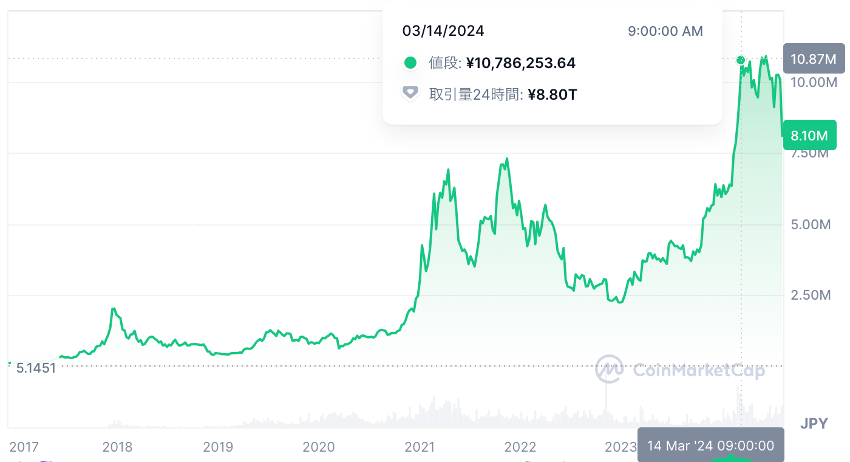Select 2019 on the time axis
This screenshot has height=462, width=850.
[x=218, y=447]
